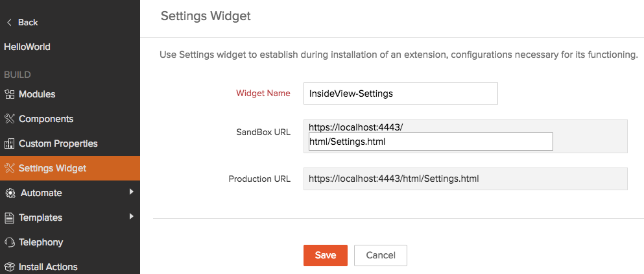This screenshot has height=274, width=644.
Task: Click the Modules grid icon
Action: tap(9, 95)
